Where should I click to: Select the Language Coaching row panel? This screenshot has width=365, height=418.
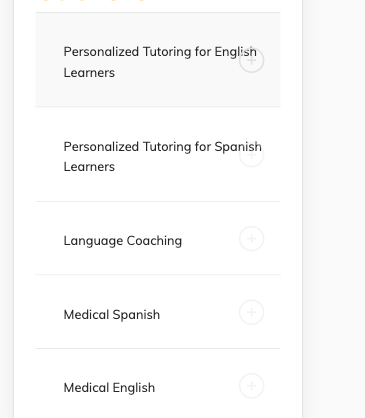coord(158,238)
